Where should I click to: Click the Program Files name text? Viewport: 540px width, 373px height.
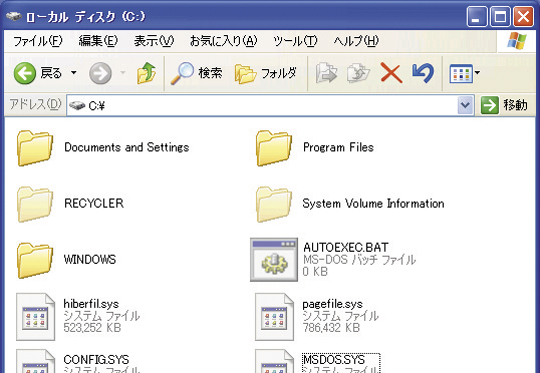(338, 147)
